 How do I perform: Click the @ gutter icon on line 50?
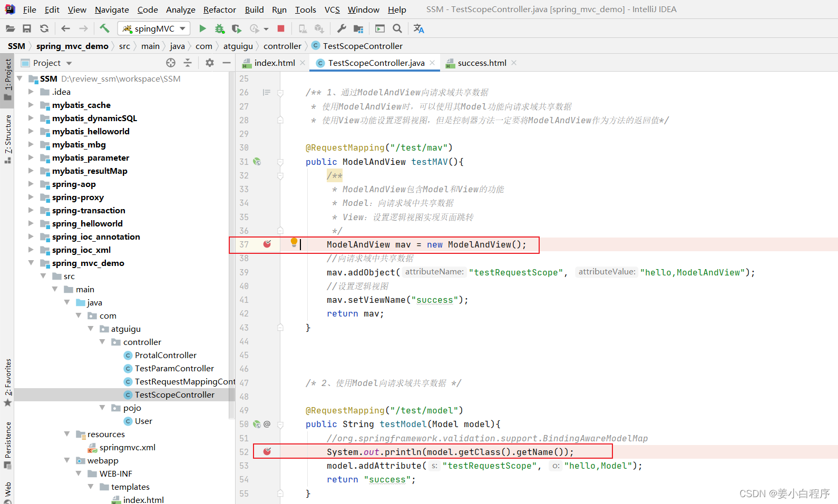[267, 424]
